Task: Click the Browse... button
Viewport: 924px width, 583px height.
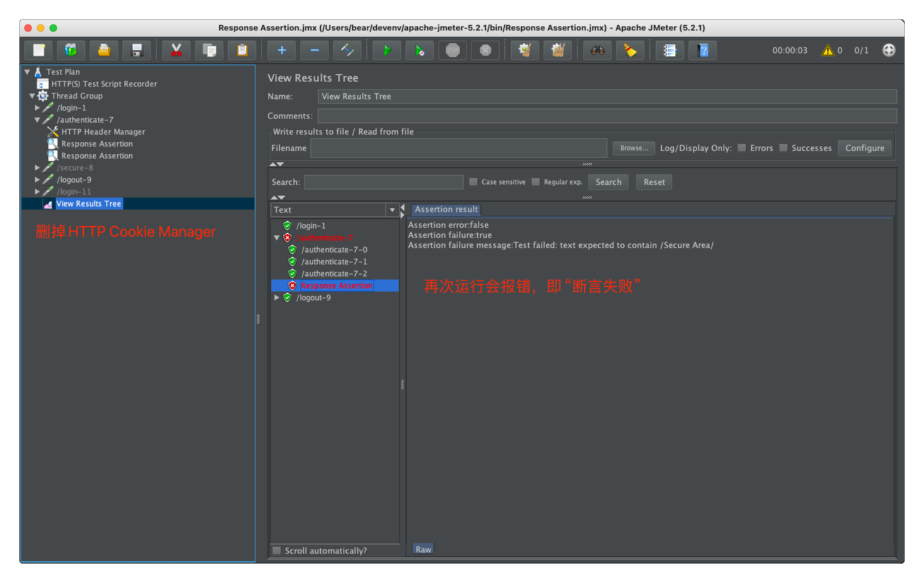Action: coord(633,148)
